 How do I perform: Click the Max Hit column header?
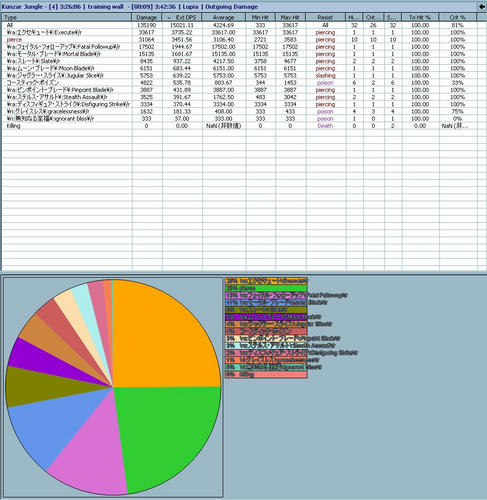[290, 17]
